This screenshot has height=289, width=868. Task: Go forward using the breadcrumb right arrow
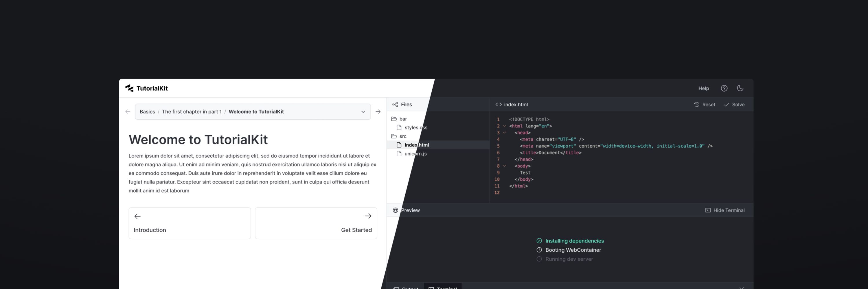[x=378, y=112]
